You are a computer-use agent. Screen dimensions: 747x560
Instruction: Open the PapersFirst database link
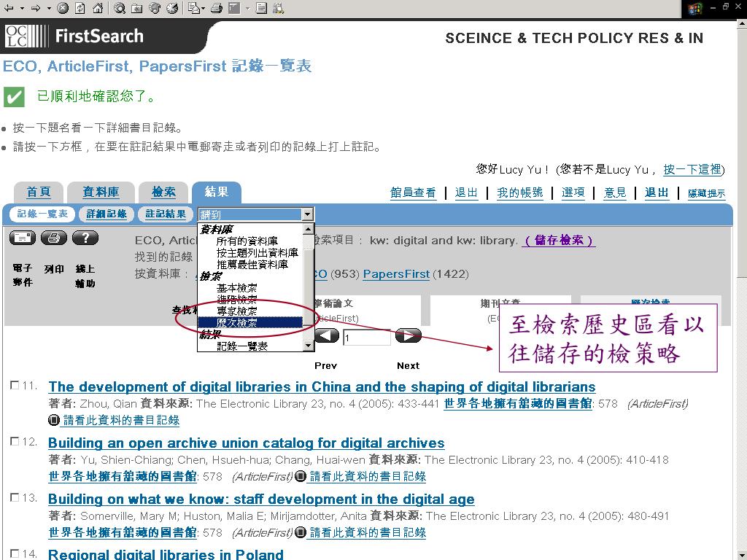396,274
